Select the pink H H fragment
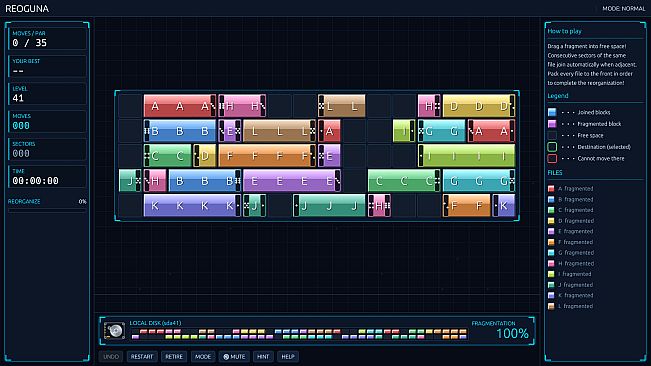The width and height of the screenshot is (651, 366). (242, 106)
